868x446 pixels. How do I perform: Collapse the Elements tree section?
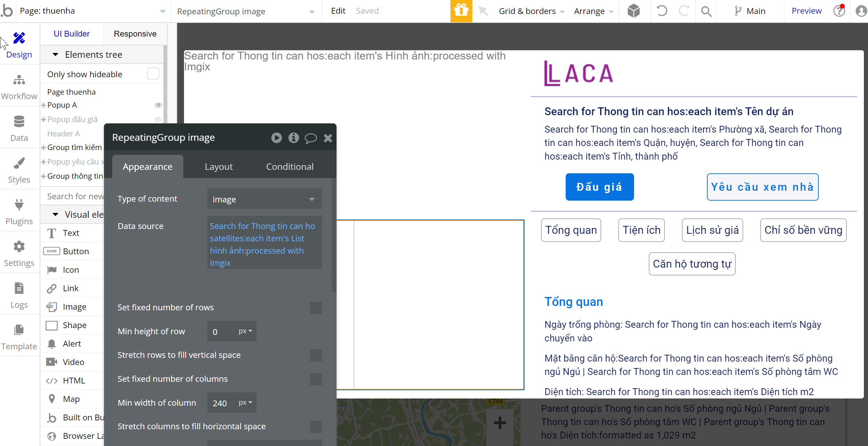point(55,55)
